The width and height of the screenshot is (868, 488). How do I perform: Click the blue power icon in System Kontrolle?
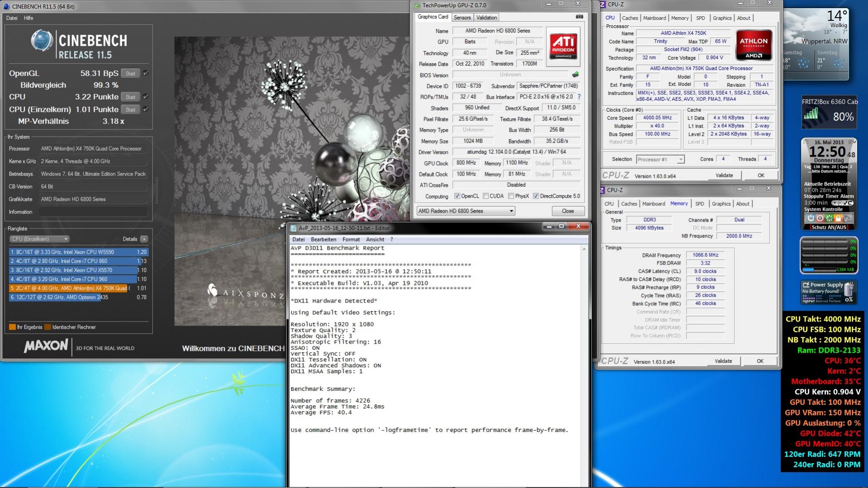(810, 218)
